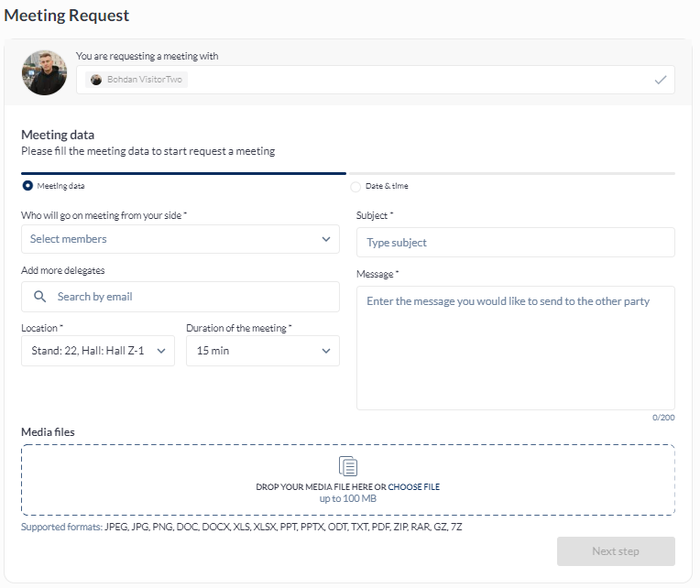Click the checkmark icon in recipient field
Screen dimensions: 700x588
[660, 80]
